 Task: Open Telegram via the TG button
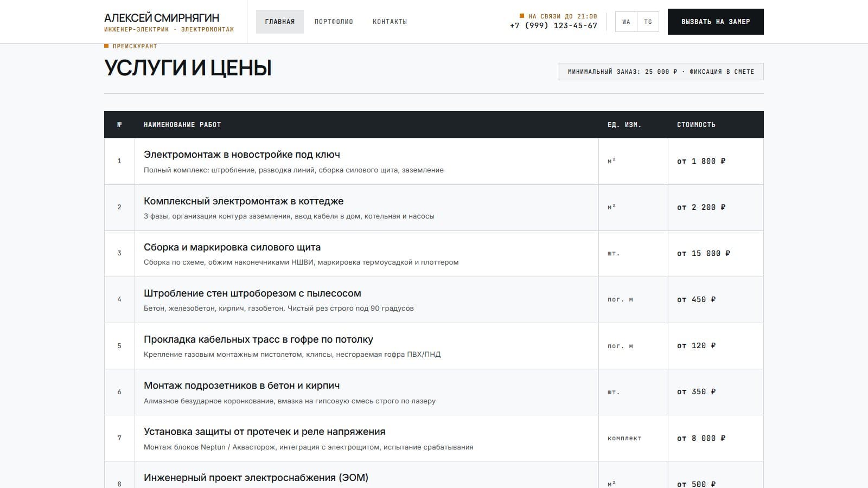648,22
